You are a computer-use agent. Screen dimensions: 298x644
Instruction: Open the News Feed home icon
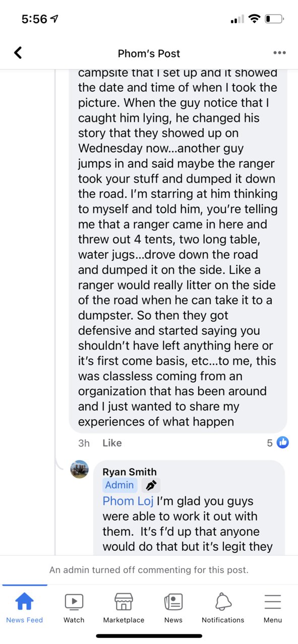click(x=24, y=601)
